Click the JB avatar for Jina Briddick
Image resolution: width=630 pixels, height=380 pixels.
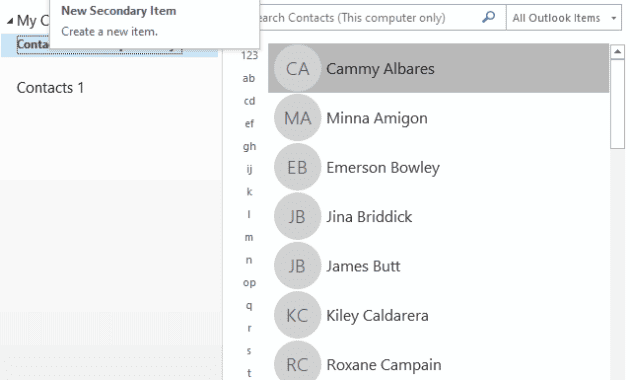click(298, 217)
